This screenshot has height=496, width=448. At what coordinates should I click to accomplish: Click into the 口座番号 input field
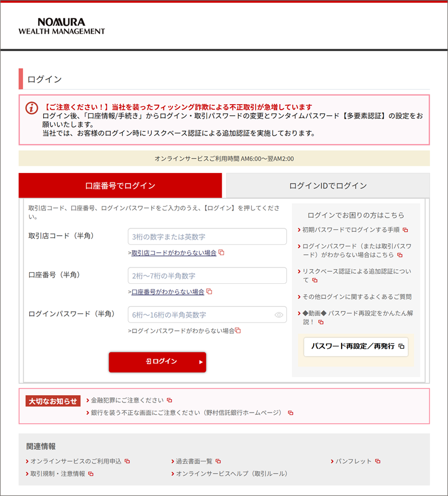coord(207,275)
